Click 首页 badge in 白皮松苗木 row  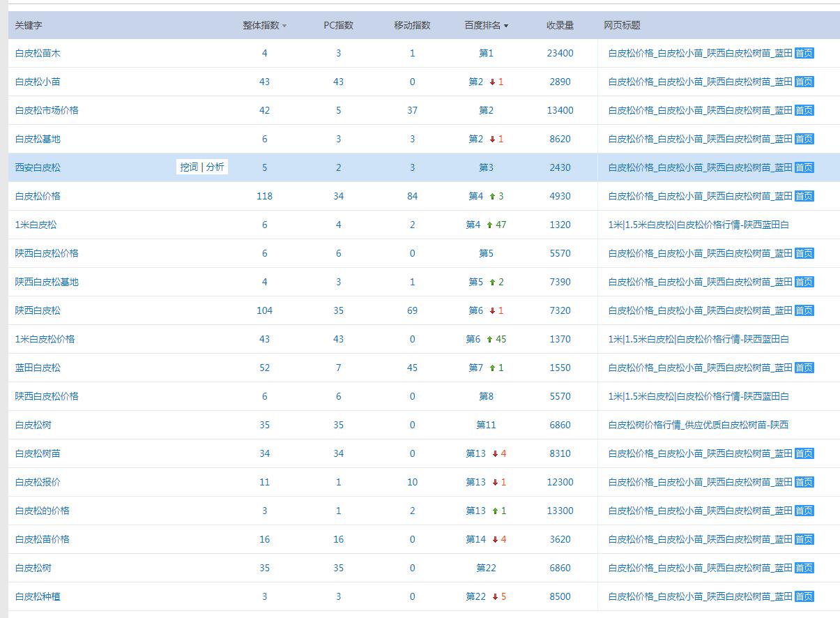tap(804, 53)
